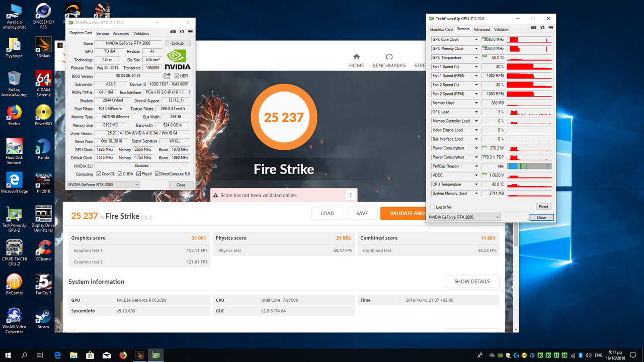Switch to Sensors tab in Graphics Card window

(x=102, y=34)
